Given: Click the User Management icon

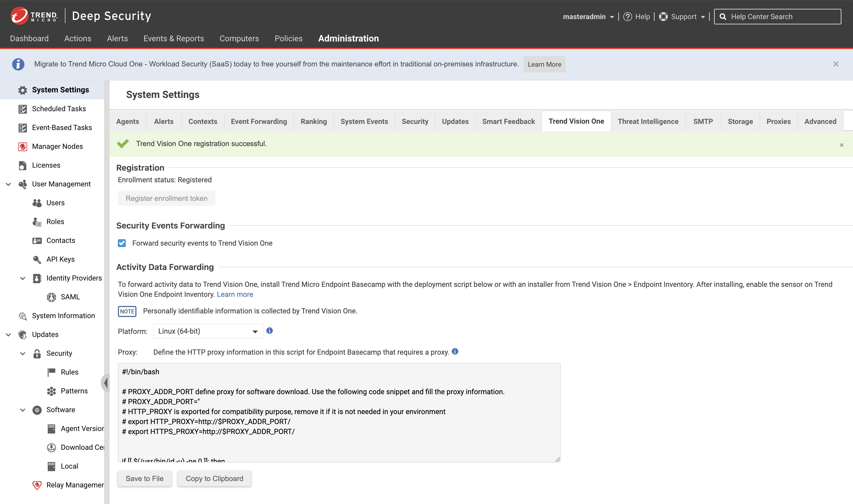Looking at the screenshot, I should click(x=22, y=184).
